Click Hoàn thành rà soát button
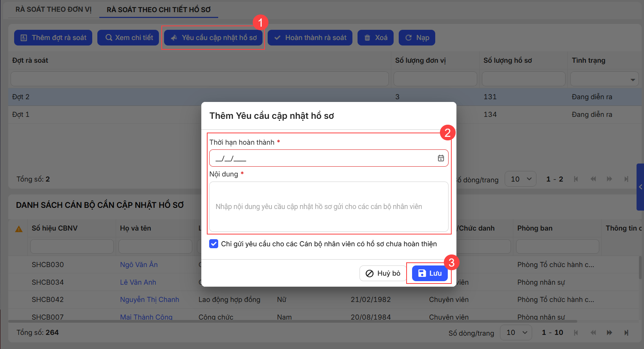This screenshot has width=644, height=349. (x=310, y=38)
